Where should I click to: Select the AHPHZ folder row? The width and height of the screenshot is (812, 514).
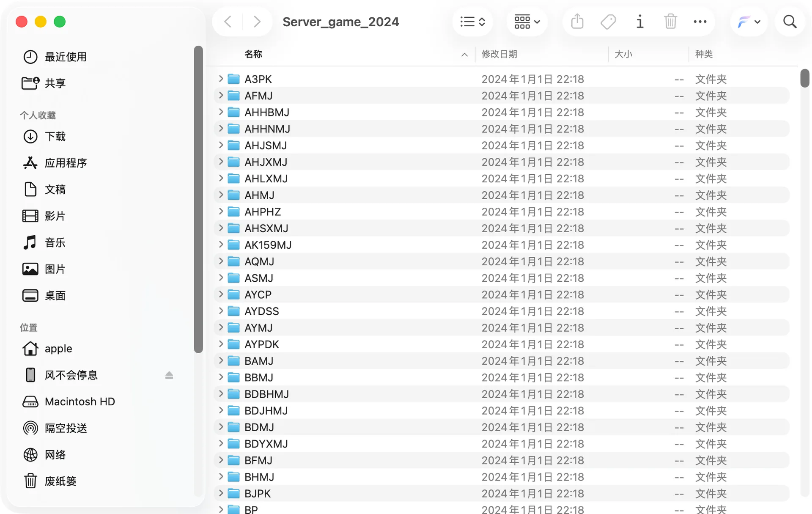501,212
